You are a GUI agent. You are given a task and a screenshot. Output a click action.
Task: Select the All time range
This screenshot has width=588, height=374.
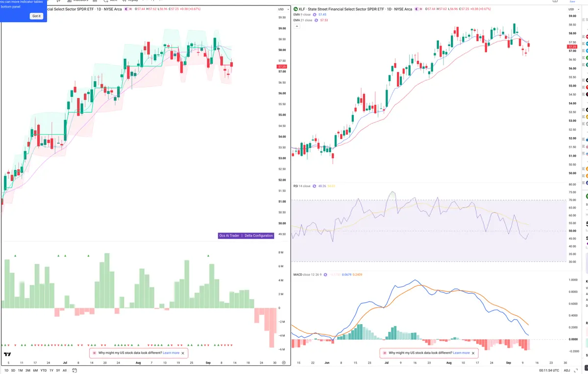(65, 371)
